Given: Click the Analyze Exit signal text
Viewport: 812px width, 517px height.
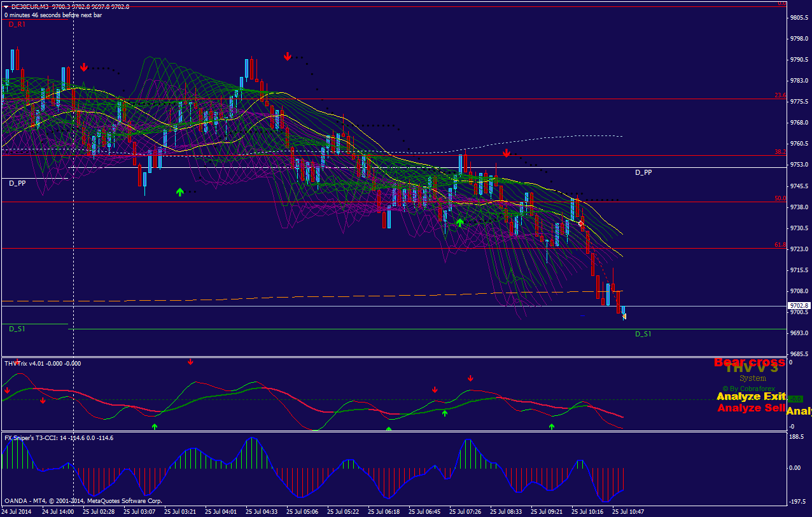Looking at the screenshot, I should [751, 397].
